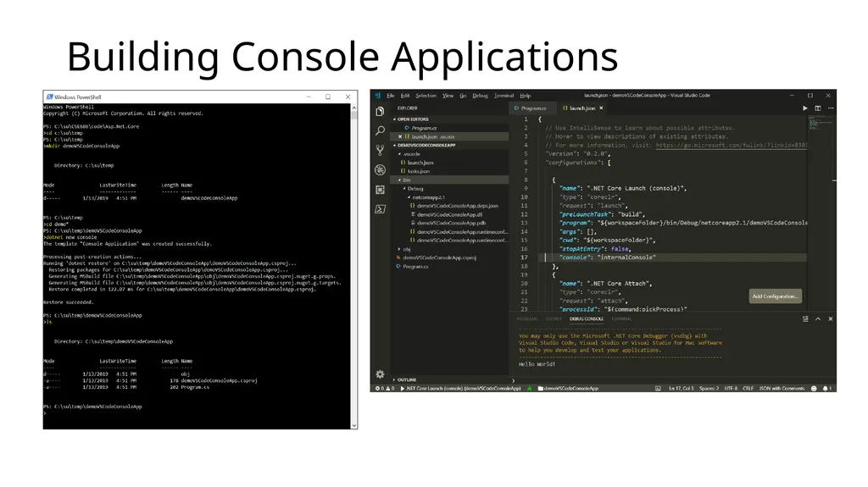Click the split editor icon
This screenshot has height=487, width=868.
click(x=818, y=108)
